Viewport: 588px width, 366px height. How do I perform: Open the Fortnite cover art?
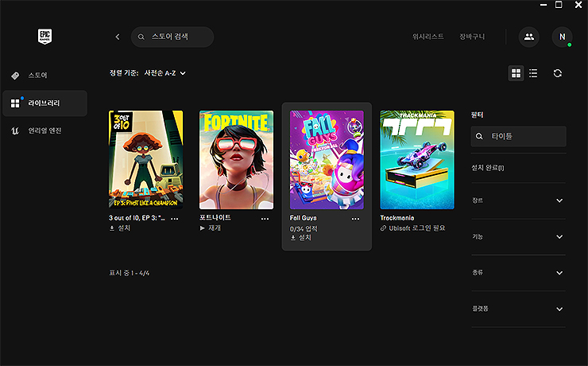[236, 160]
